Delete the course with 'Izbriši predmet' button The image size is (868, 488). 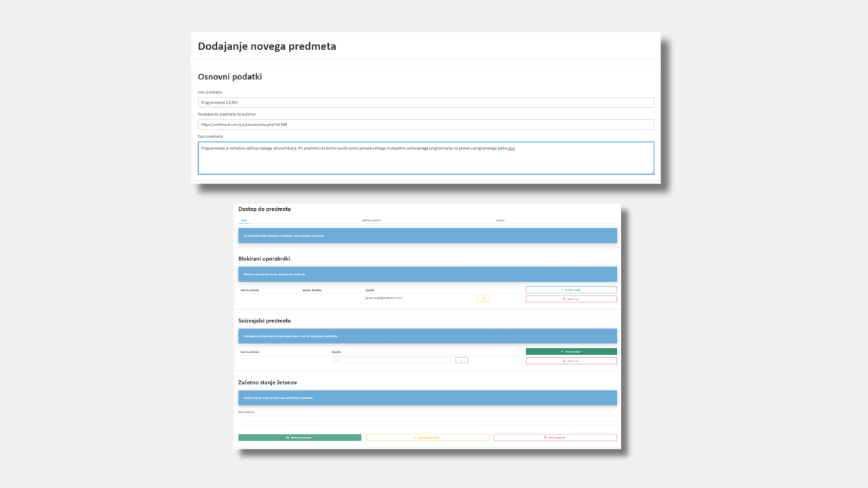coord(555,438)
